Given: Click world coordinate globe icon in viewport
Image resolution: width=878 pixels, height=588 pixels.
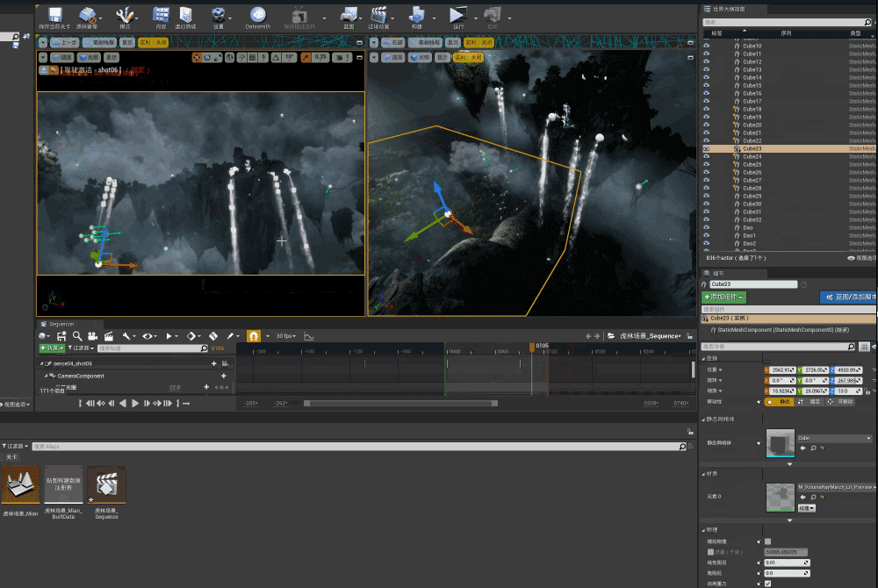Looking at the screenshot, I should [229, 57].
